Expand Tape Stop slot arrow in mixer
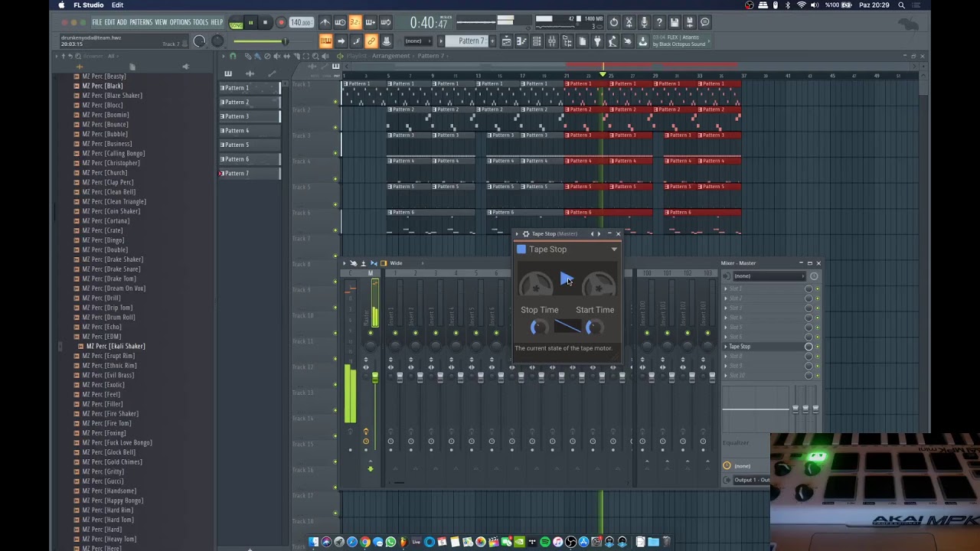 (x=726, y=347)
